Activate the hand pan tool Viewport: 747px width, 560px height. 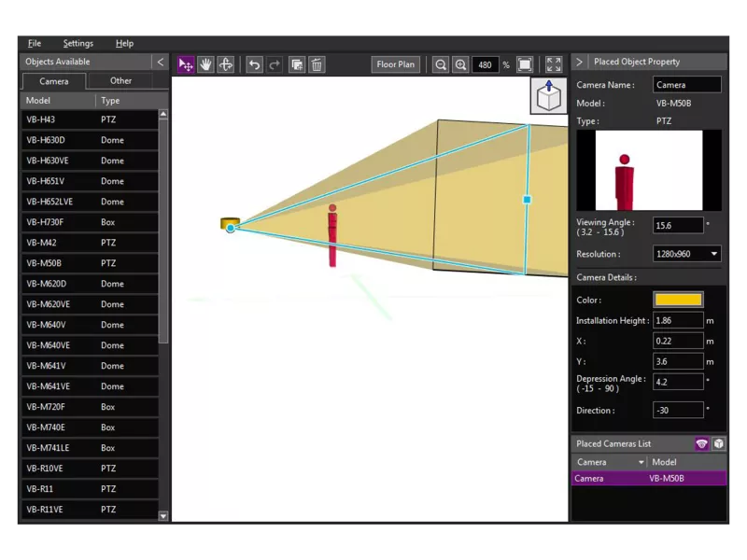point(205,64)
